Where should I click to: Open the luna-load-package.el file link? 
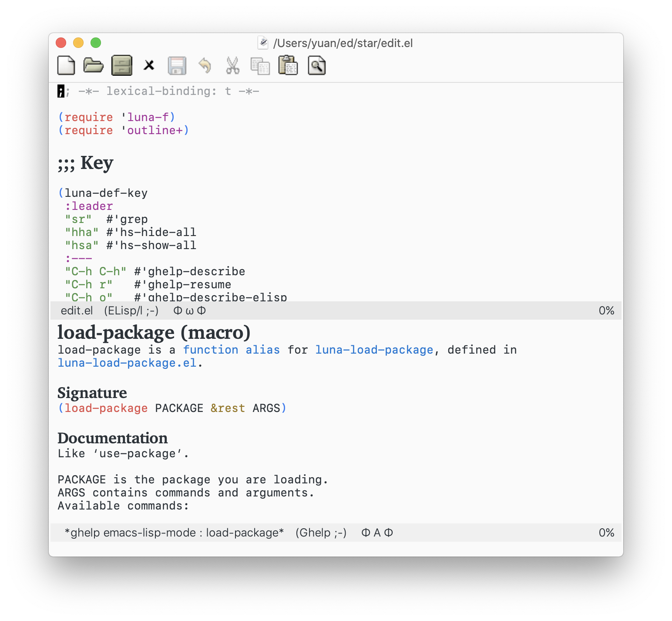(x=127, y=363)
